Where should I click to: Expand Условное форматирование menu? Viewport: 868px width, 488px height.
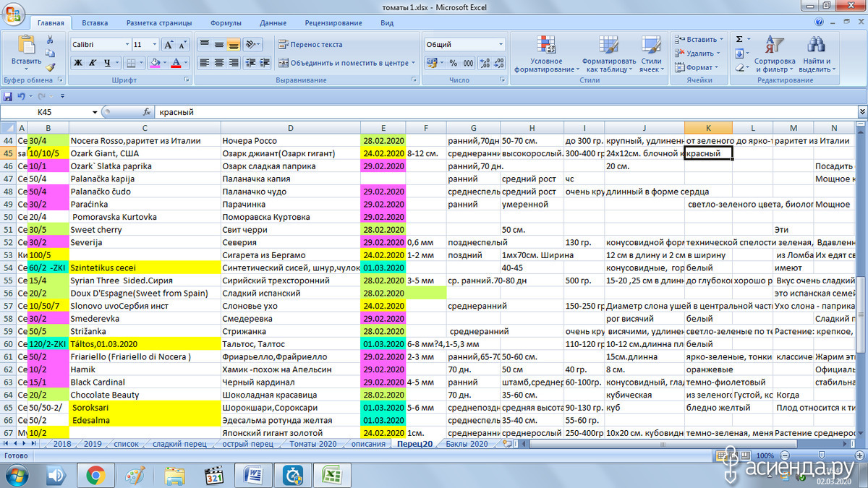click(546, 53)
